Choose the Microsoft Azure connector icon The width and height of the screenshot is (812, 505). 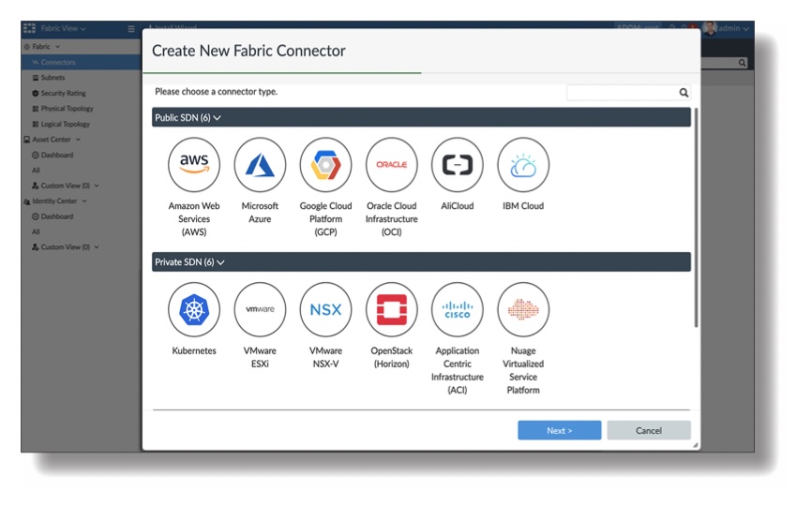(x=260, y=165)
